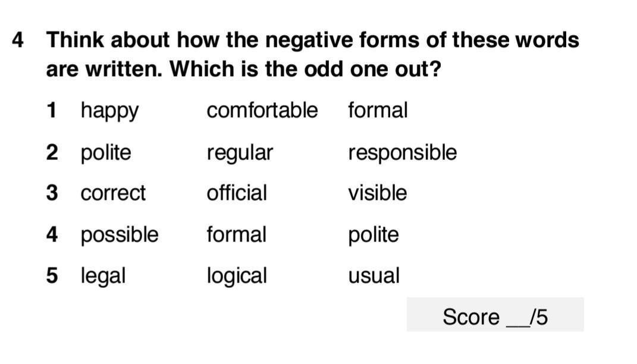The image size is (637, 364).
Task: Choose the word 'regular'
Action: click(240, 153)
